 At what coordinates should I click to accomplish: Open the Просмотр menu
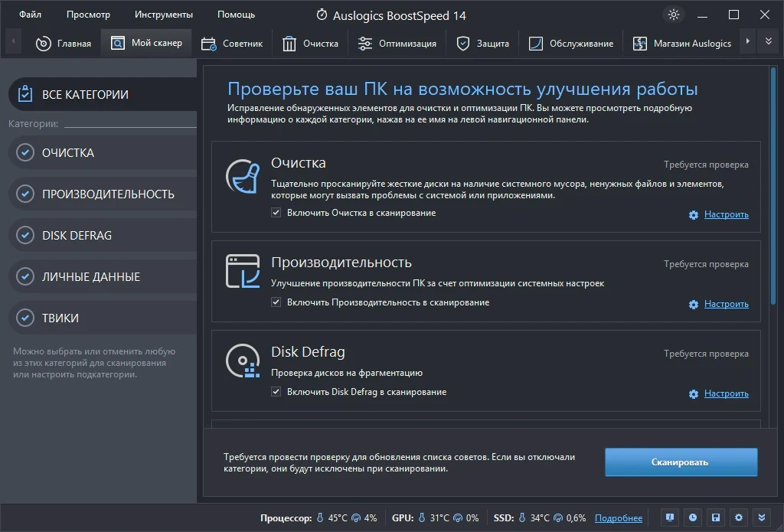pos(88,15)
